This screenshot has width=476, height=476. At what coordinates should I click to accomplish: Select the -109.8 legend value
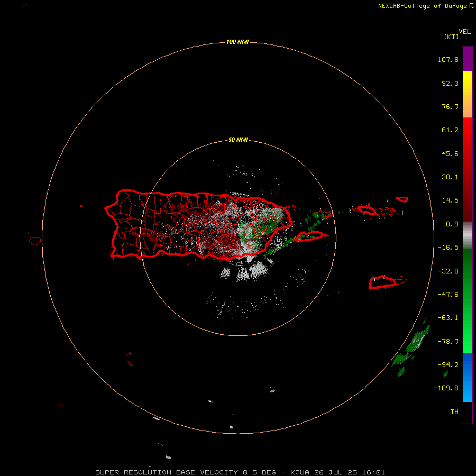446,388
